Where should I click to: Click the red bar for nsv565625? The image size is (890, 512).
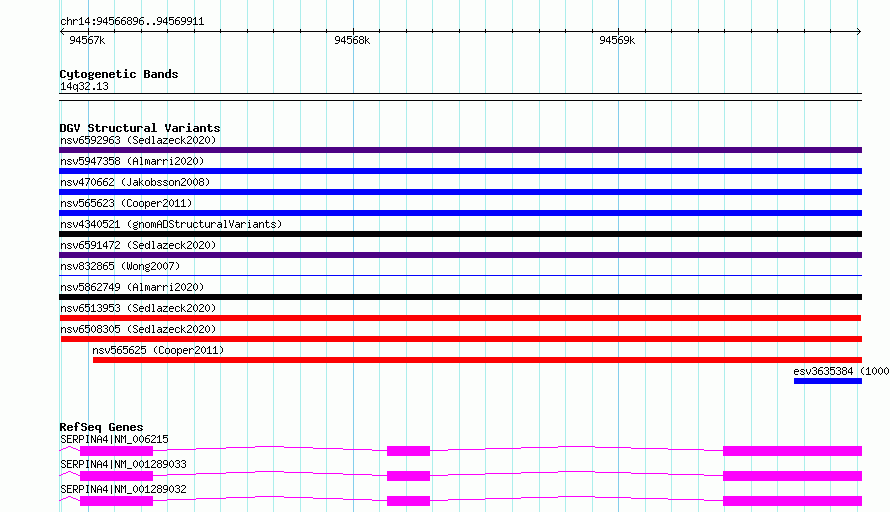click(x=477, y=360)
